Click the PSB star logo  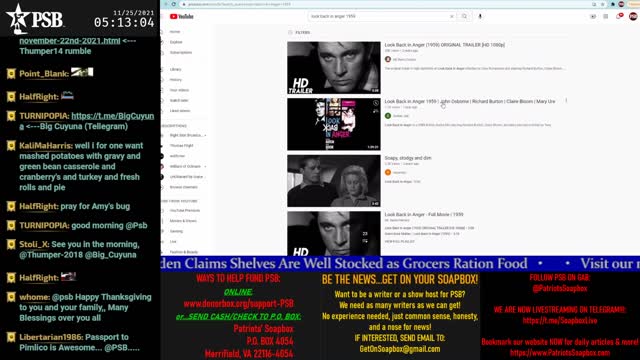click(x=34, y=19)
